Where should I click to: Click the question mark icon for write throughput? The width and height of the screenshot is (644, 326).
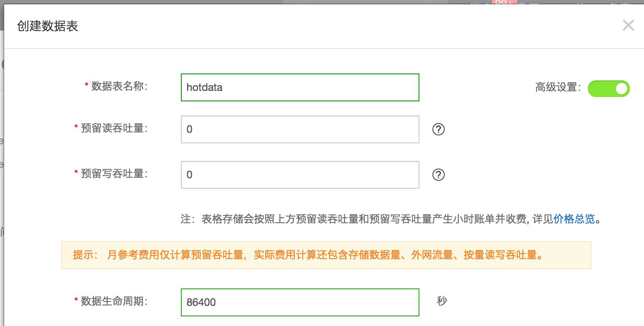pos(439,174)
